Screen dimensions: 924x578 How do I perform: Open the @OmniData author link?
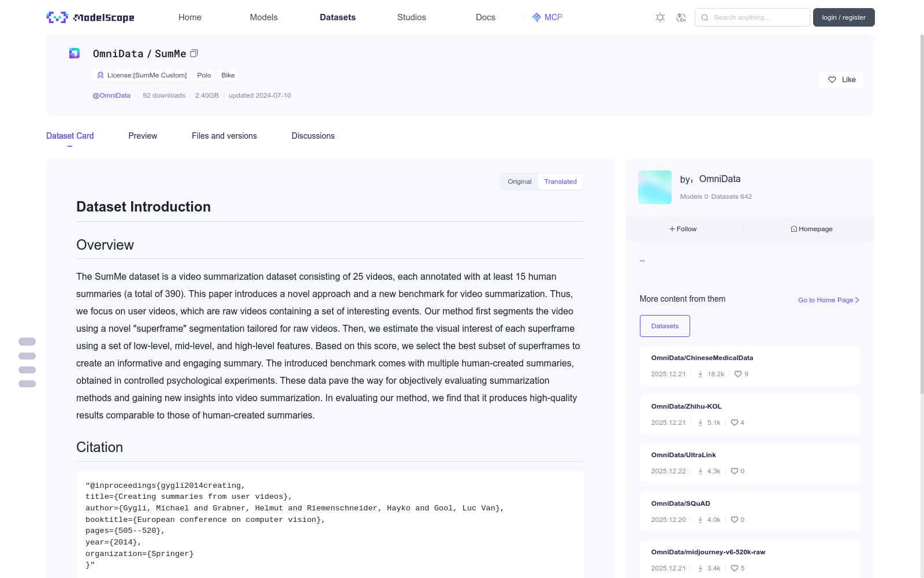click(111, 95)
